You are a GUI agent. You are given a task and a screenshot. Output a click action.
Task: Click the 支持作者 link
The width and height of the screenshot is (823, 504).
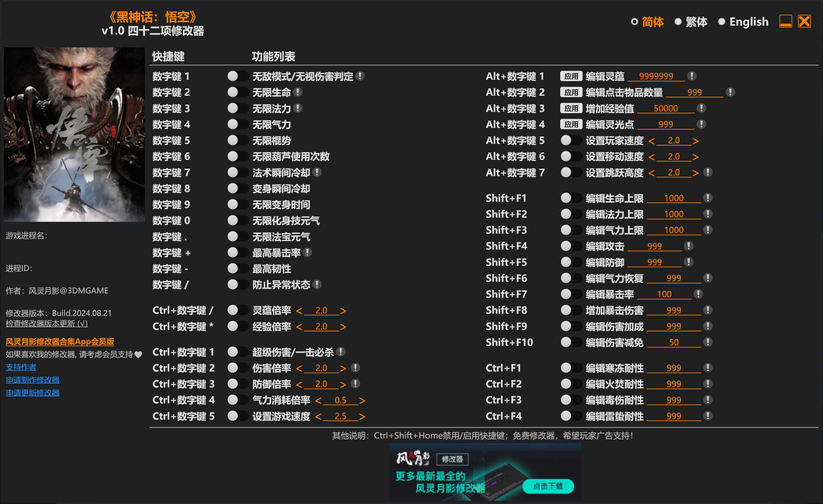click(x=21, y=367)
